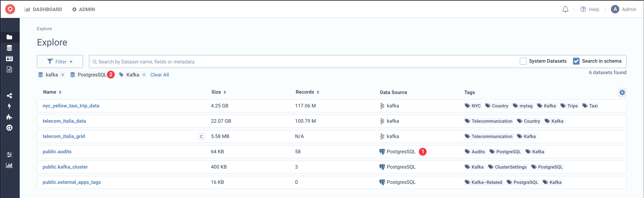Click the ClusterSettings tag

[507, 167]
